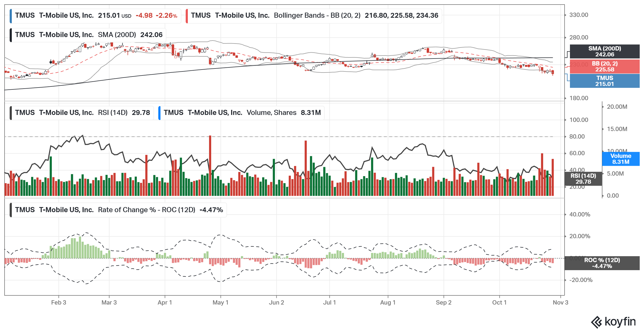Click the Feb 3 date axis marker
Viewport: 644px width, 333px height.
coord(58,303)
